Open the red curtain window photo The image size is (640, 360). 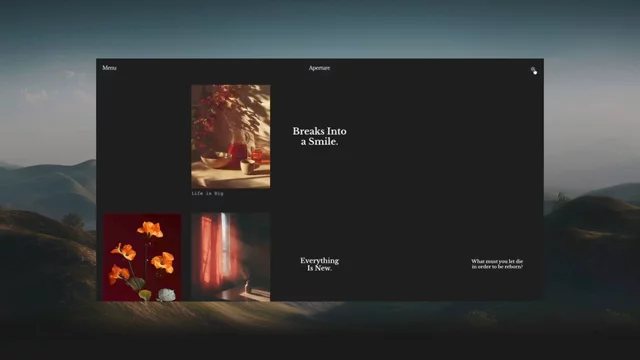tap(231, 257)
